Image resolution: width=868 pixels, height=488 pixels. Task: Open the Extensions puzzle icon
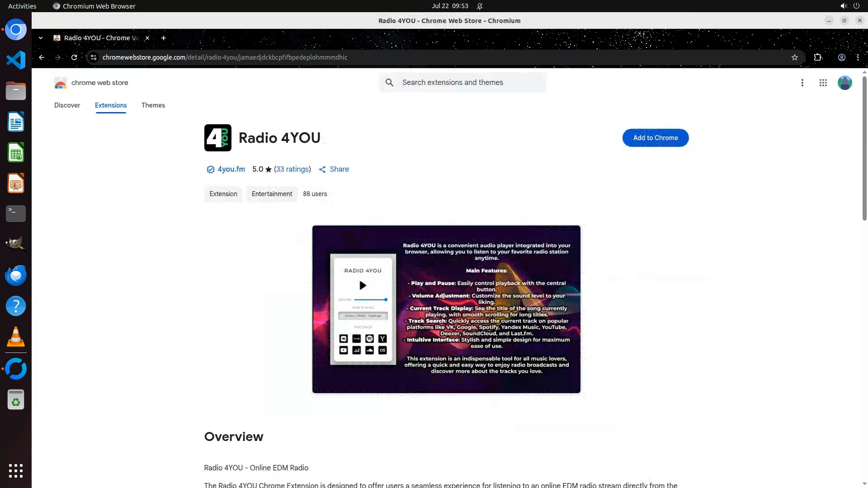point(817,57)
